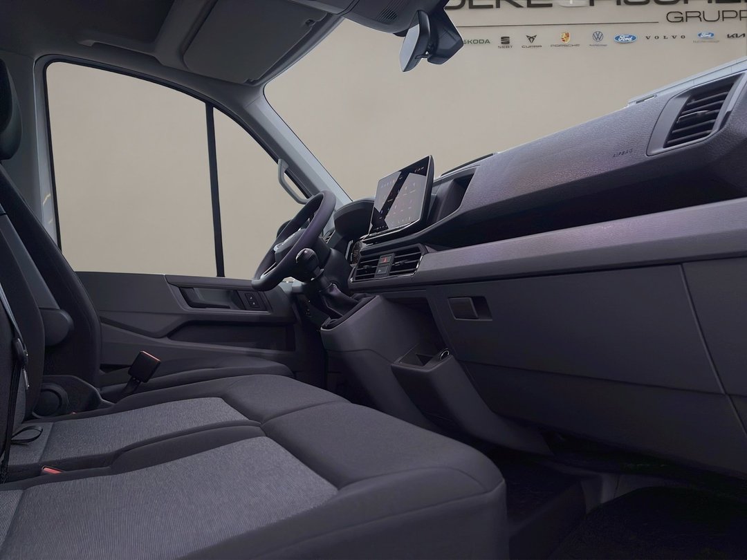This screenshot has height=560, width=747.
Task: Select the Volkswagen round logo
Action: [598, 37]
